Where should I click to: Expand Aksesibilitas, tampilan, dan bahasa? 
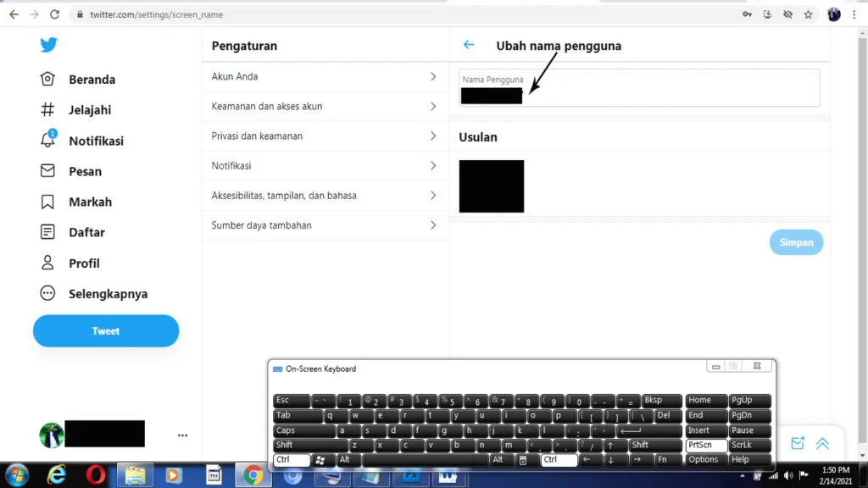(325, 196)
